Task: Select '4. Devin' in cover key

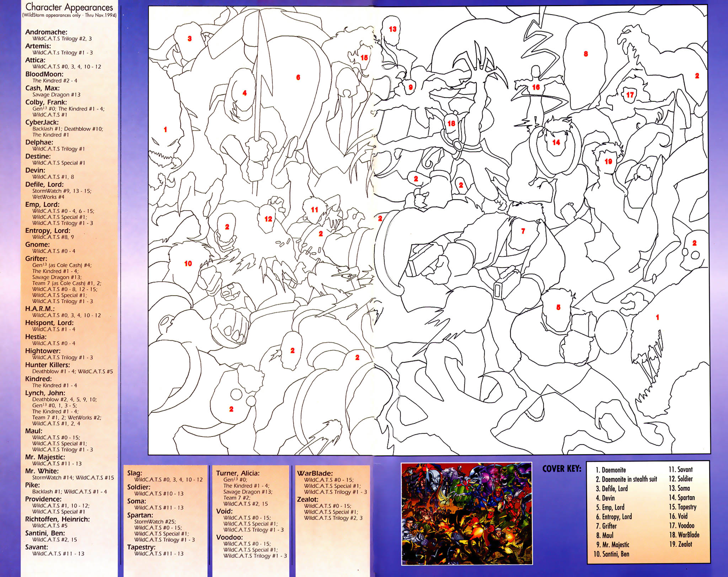Action: coord(605,498)
